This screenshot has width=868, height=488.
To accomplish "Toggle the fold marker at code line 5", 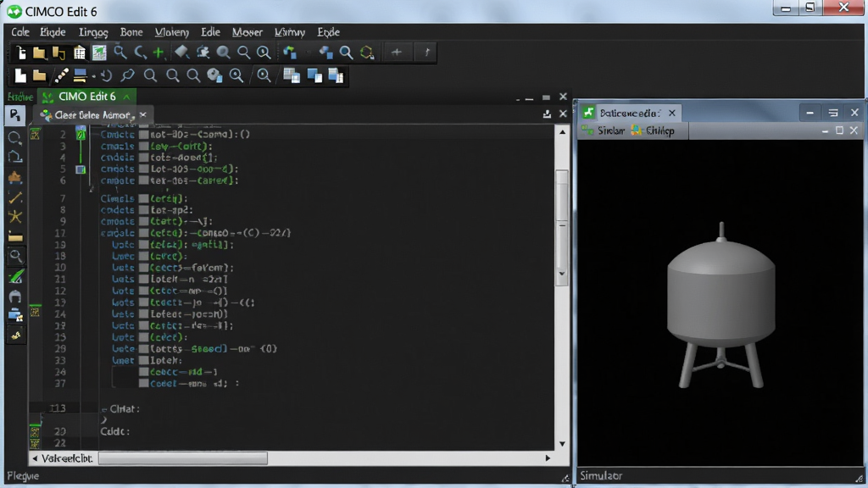I will pyautogui.click(x=81, y=169).
